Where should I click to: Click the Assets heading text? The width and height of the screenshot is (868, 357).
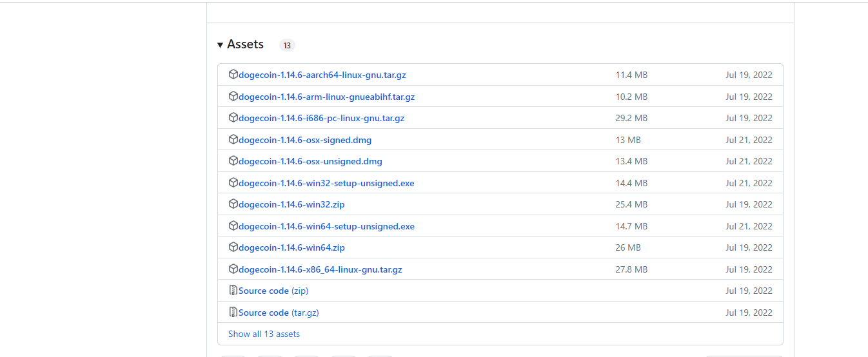(x=245, y=44)
